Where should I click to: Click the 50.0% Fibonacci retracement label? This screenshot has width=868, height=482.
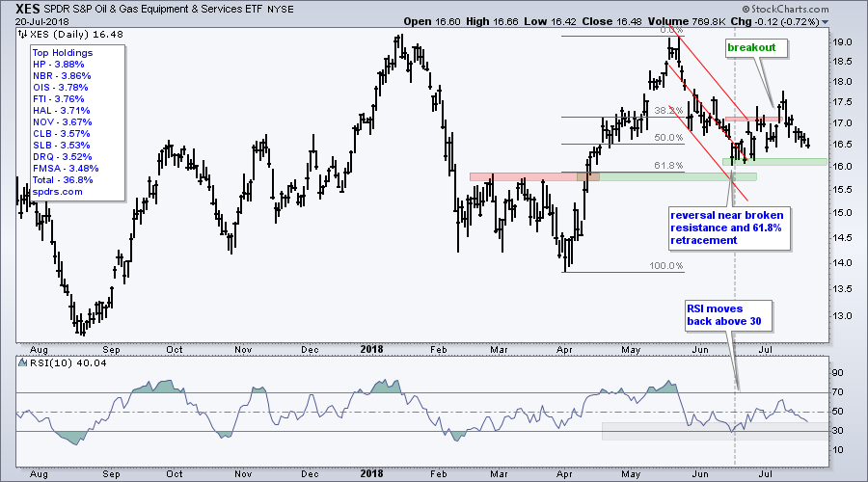668,137
